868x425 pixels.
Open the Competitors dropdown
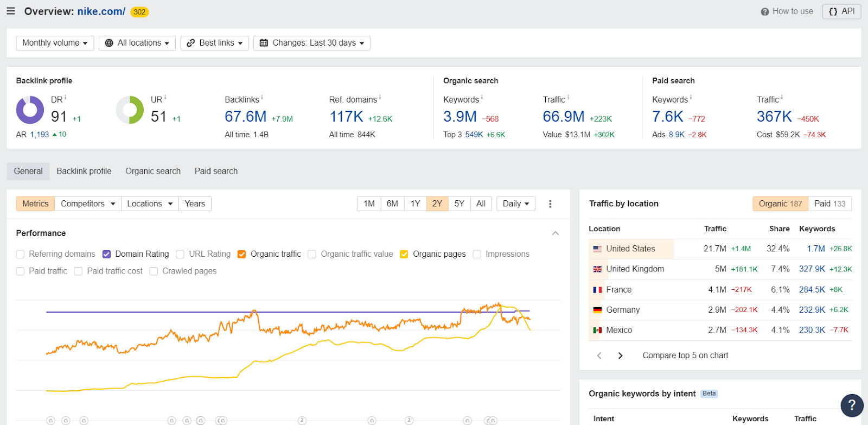88,204
